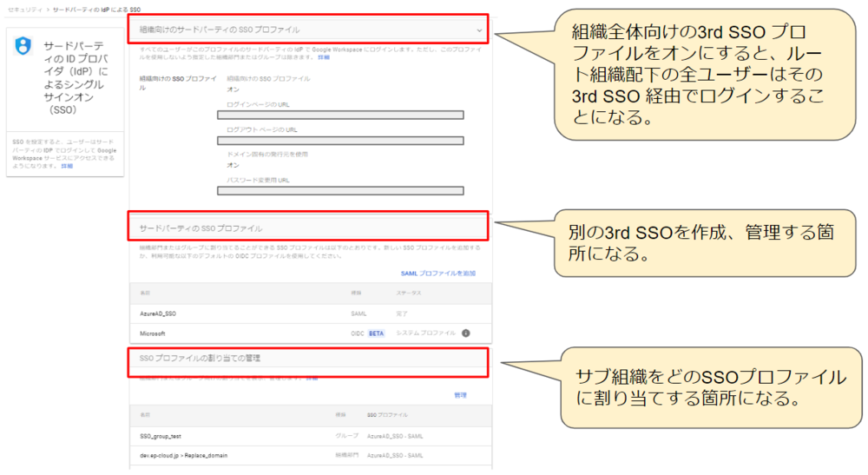Click the パスワード変更用 URL label
Screen dimensions: 868x475
click(x=258, y=181)
